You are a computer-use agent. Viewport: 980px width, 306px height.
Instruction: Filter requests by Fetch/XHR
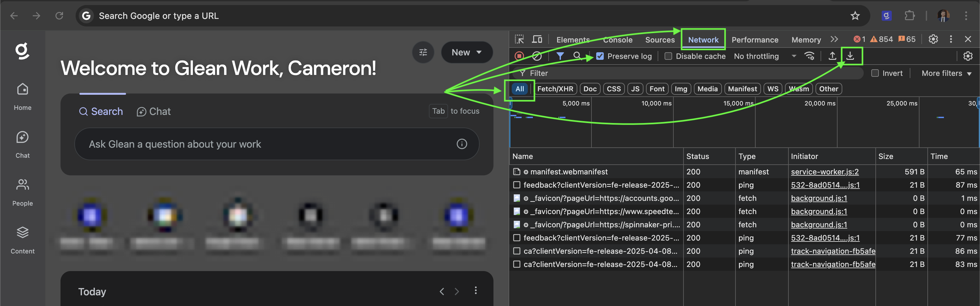555,89
